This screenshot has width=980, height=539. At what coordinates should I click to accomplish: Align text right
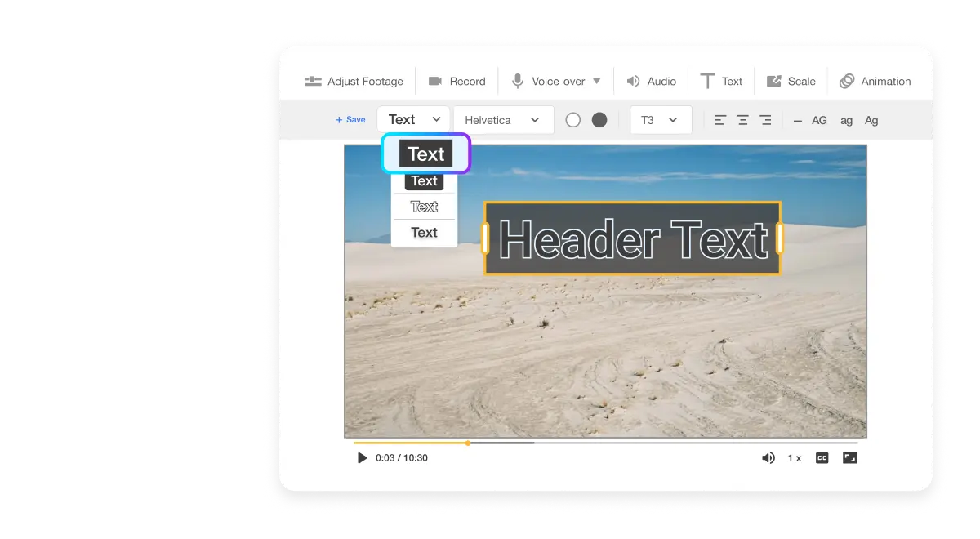coord(765,120)
